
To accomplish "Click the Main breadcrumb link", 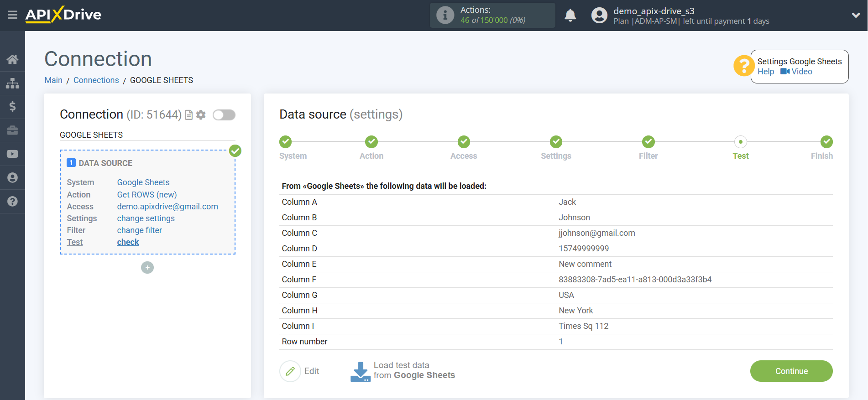I will 53,80.
